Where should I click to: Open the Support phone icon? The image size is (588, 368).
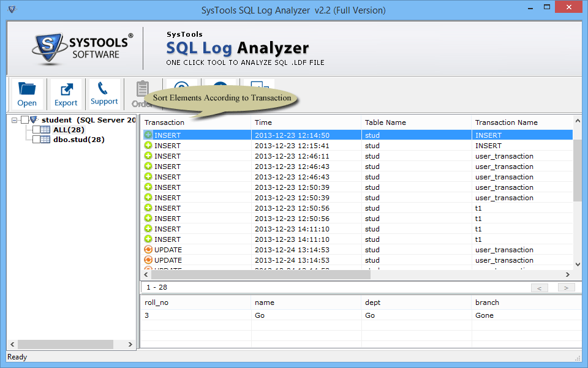click(104, 94)
